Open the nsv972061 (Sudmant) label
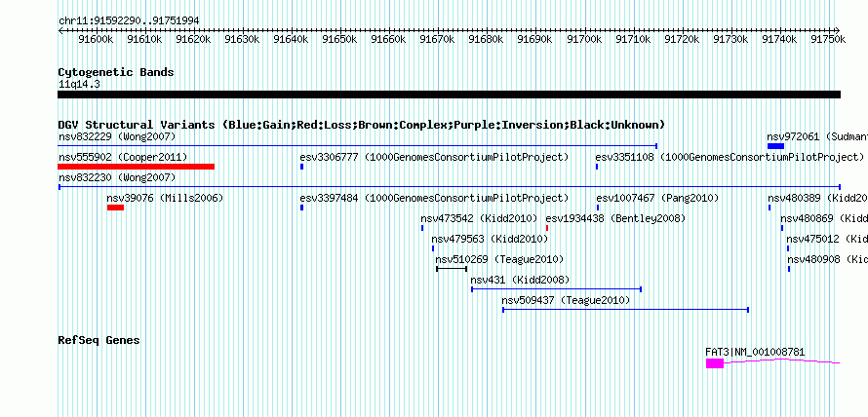This screenshot has width=868, height=417. [x=817, y=136]
